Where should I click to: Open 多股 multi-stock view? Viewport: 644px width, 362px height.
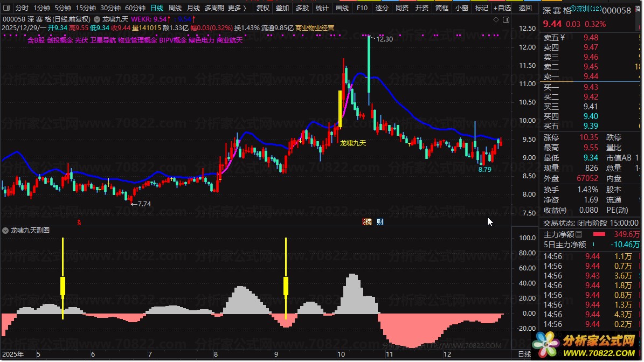(302, 8)
